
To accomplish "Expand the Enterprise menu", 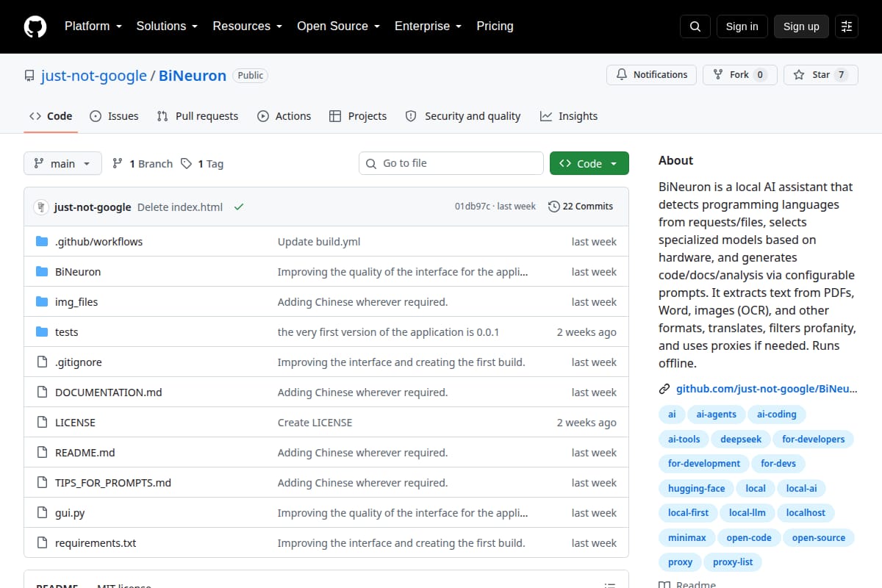I will tap(428, 26).
